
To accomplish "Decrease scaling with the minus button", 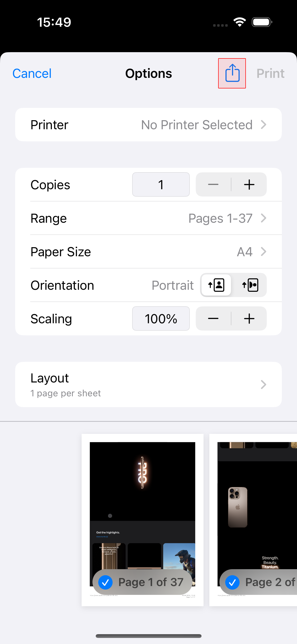I will (213, 318).
